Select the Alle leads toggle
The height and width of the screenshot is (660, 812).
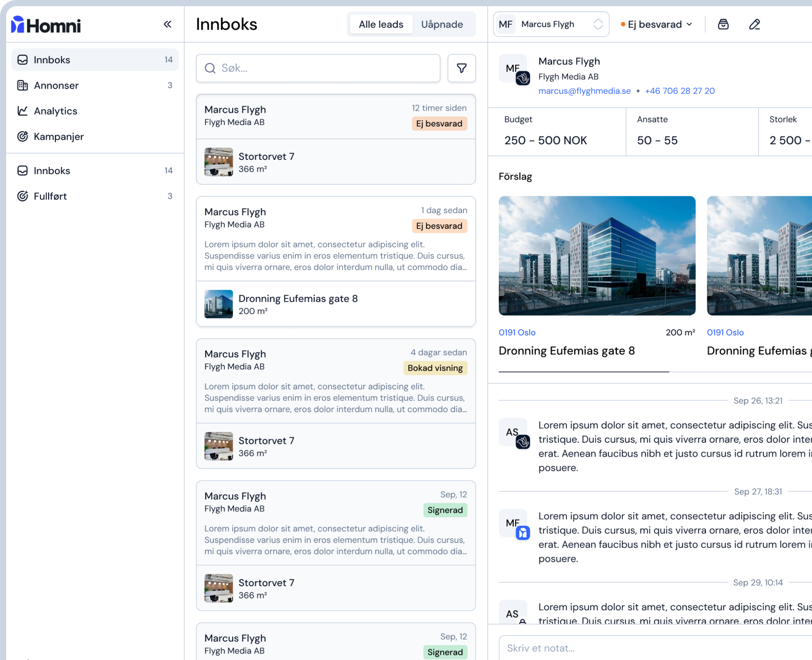pos(381,24)
